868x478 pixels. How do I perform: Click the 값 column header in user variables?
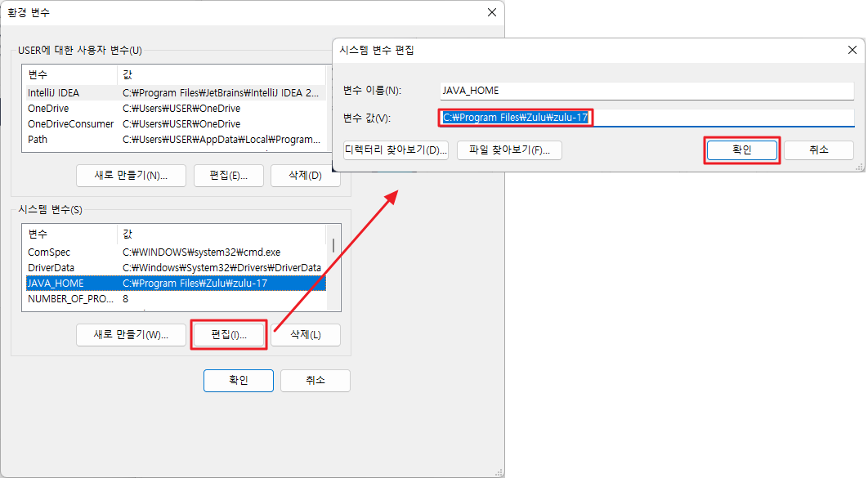click(x=221, y=74)
